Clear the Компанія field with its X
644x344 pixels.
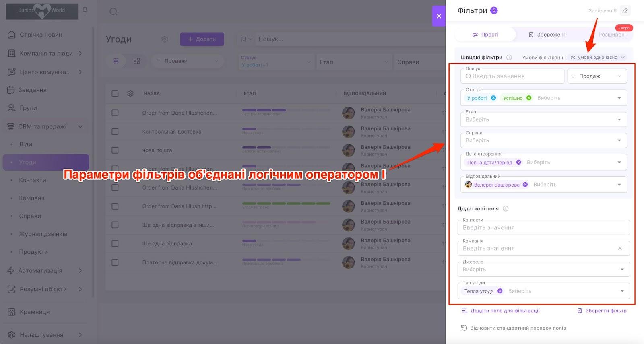620,248
